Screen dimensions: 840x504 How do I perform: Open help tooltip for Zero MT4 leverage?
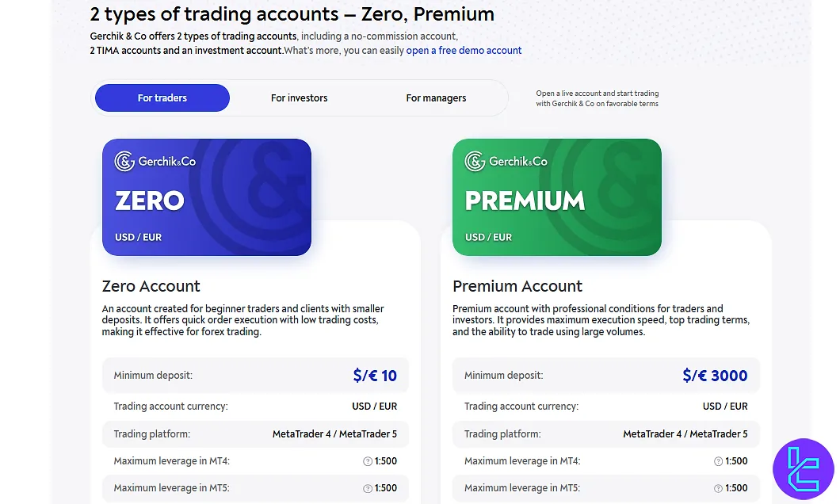366,460
